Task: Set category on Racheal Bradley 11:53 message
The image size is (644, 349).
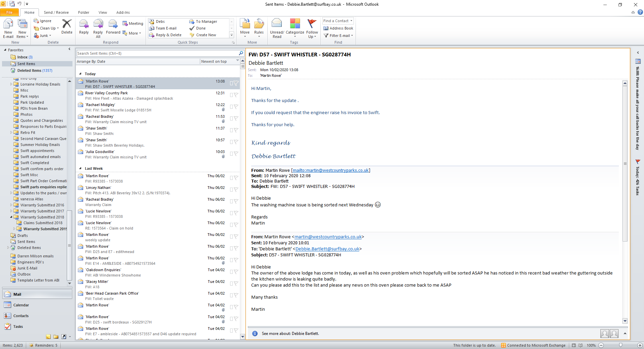Action: pyautogui.click(x=231, y=118)
